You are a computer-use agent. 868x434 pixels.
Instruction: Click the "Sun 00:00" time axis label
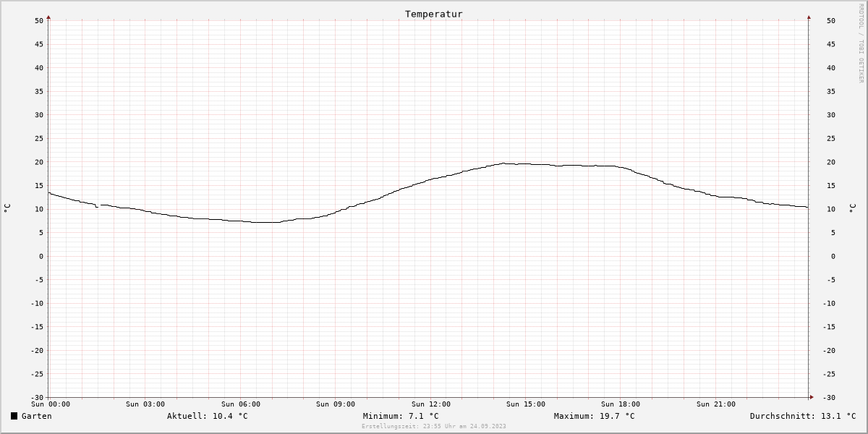coord(51,404)
